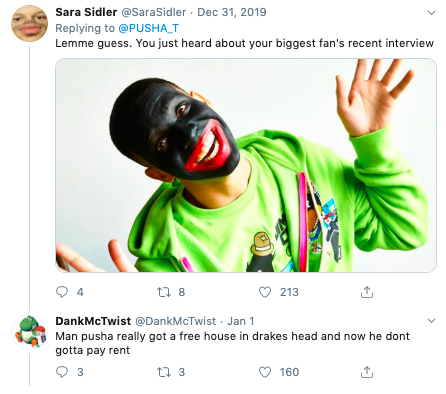
Task: Reply to Sara Sidler's tweet
Action: (x=62, y=292)
